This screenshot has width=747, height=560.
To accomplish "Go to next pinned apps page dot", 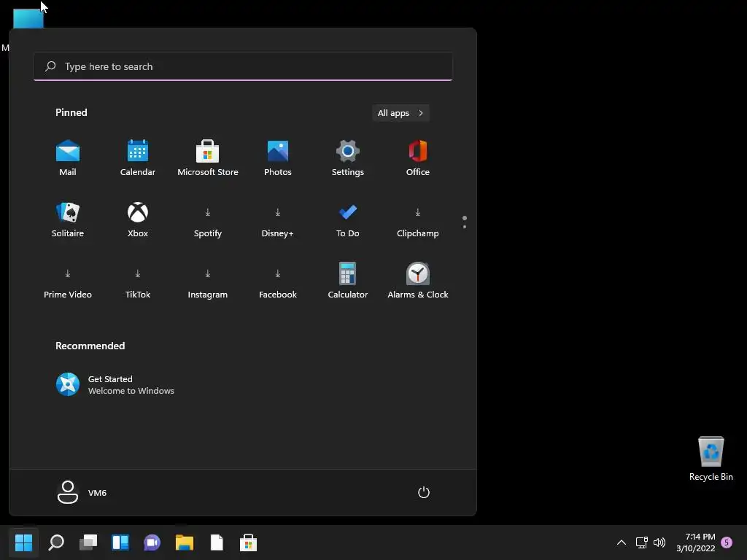I will (x=465, y=227).
